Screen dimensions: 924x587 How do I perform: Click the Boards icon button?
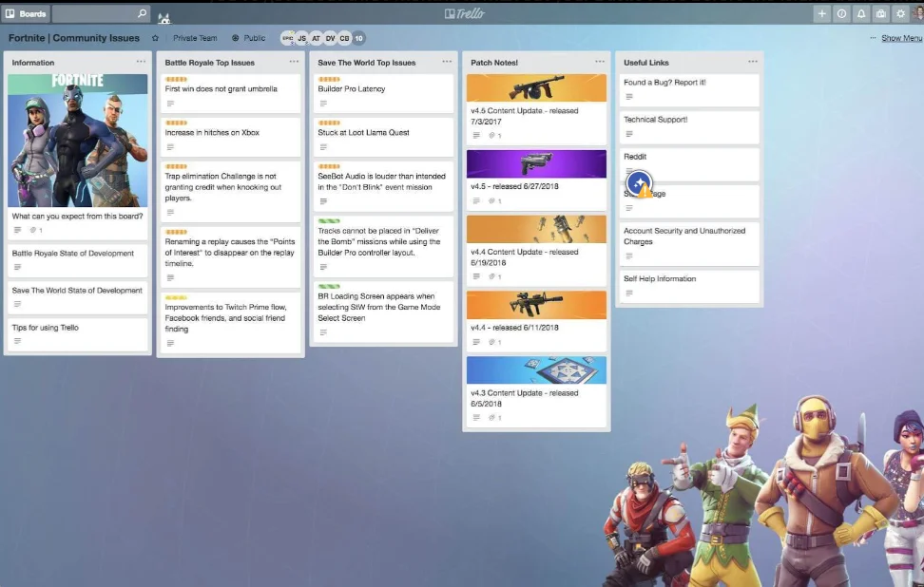11,13
